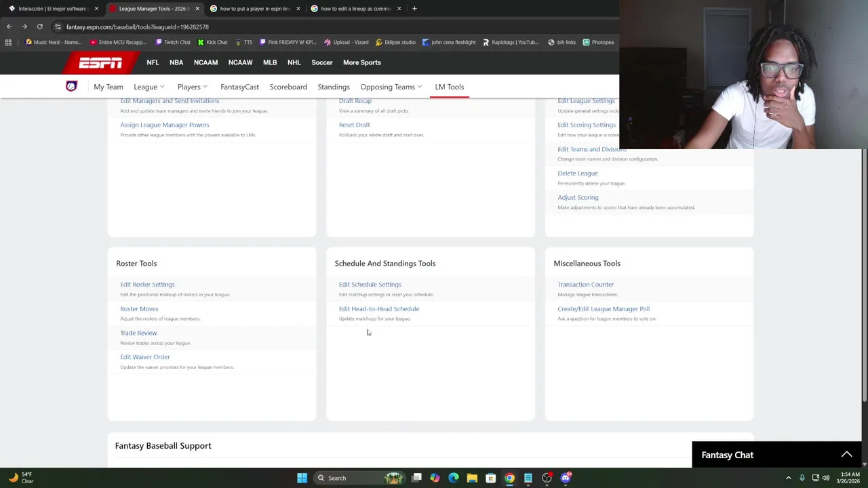Open the bookmarks apps grid icon
Screen dimensions: 868x488
pyautogui.click(x=8, y=42)
